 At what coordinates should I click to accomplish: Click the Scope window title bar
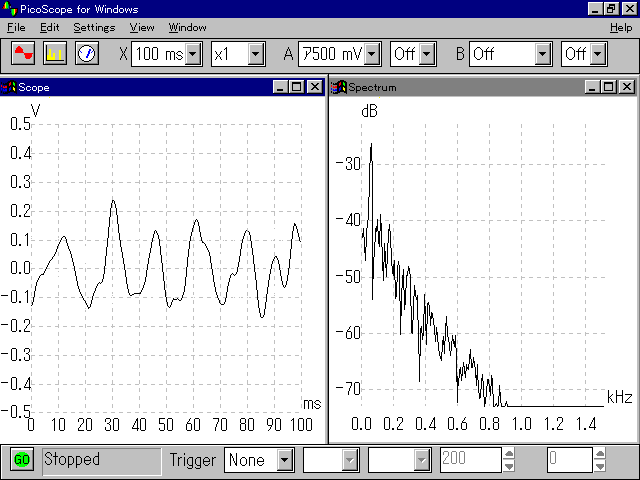[162, 87]
